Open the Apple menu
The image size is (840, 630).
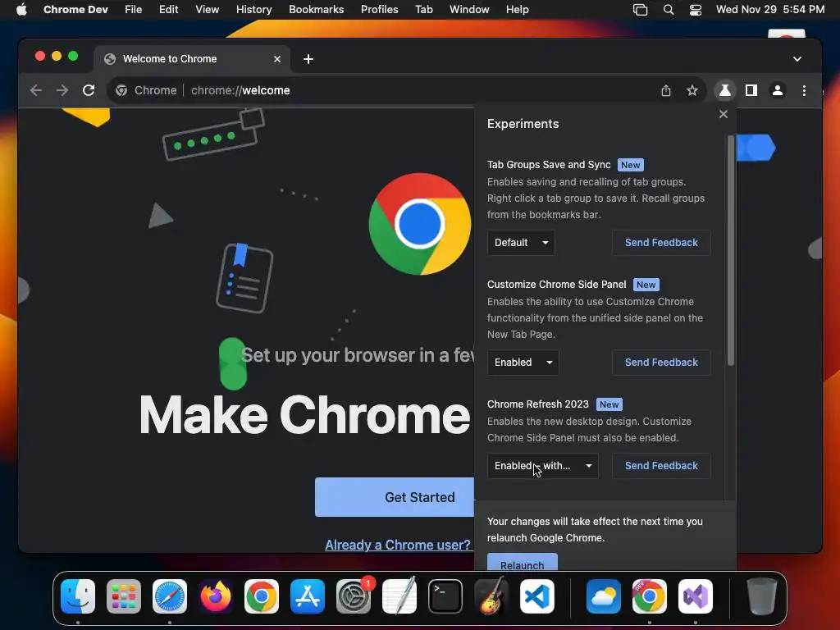click(21, 9)
